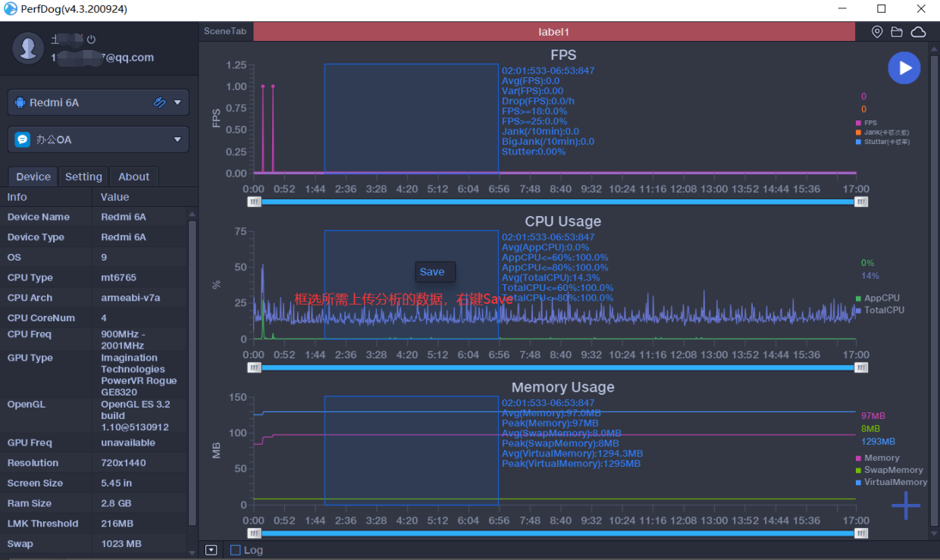940x560 pixels.
Task: Start recording with the blue play button
Action: tap(904, 68)
